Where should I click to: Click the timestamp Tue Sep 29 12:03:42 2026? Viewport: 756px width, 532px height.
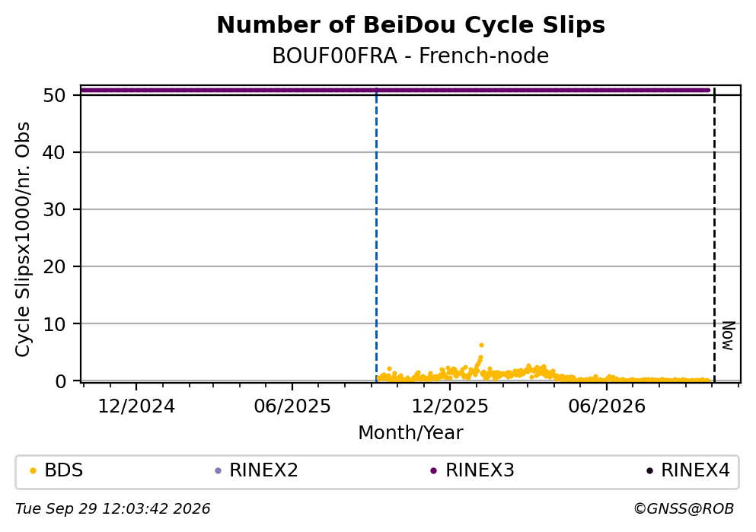click(113, 509)
